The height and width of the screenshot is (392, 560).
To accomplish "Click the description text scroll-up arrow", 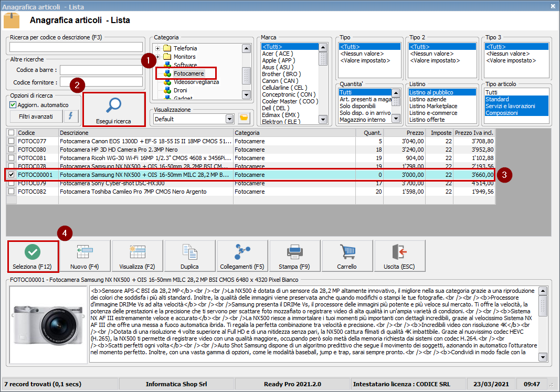I will click(543, 291).
